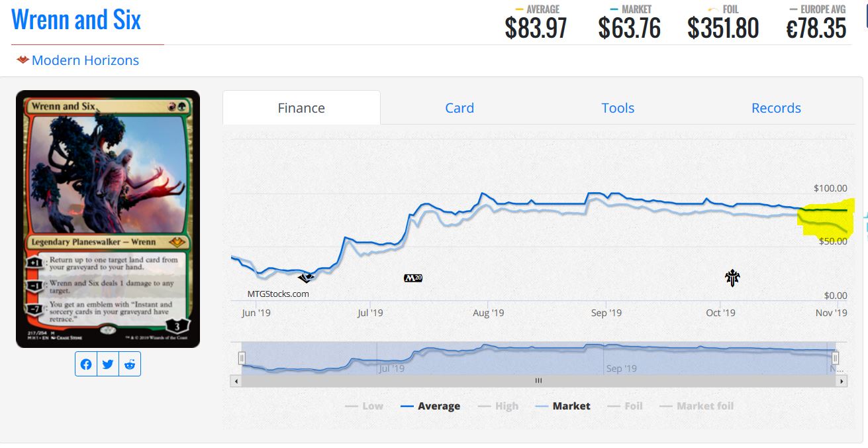Image resolution: width=868 pixels, height=448 pixels.
Task: Share card on Reddit
Action: pyautogui.click(x=130, y=364)
